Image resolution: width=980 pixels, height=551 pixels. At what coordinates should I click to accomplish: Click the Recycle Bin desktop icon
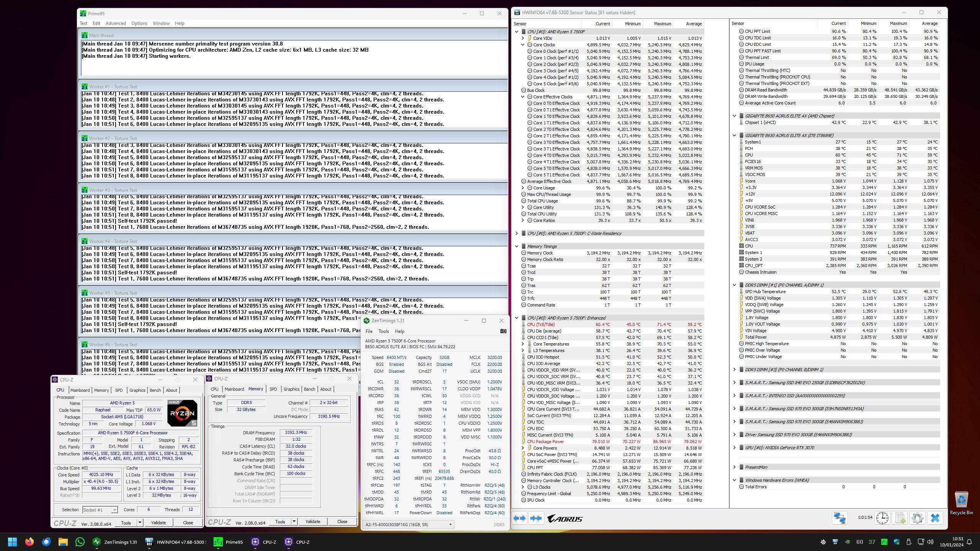click(x=961, y=503)
